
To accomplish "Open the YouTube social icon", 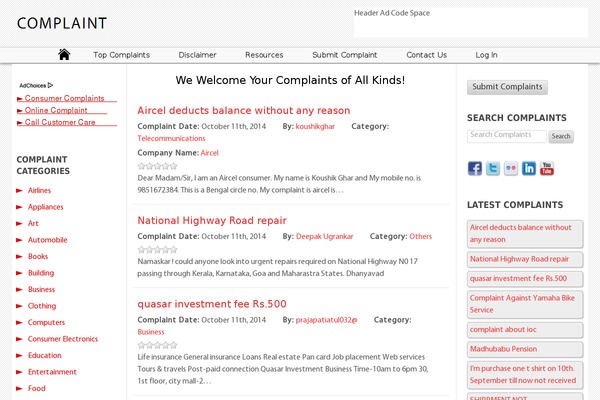I will [547, 168].
